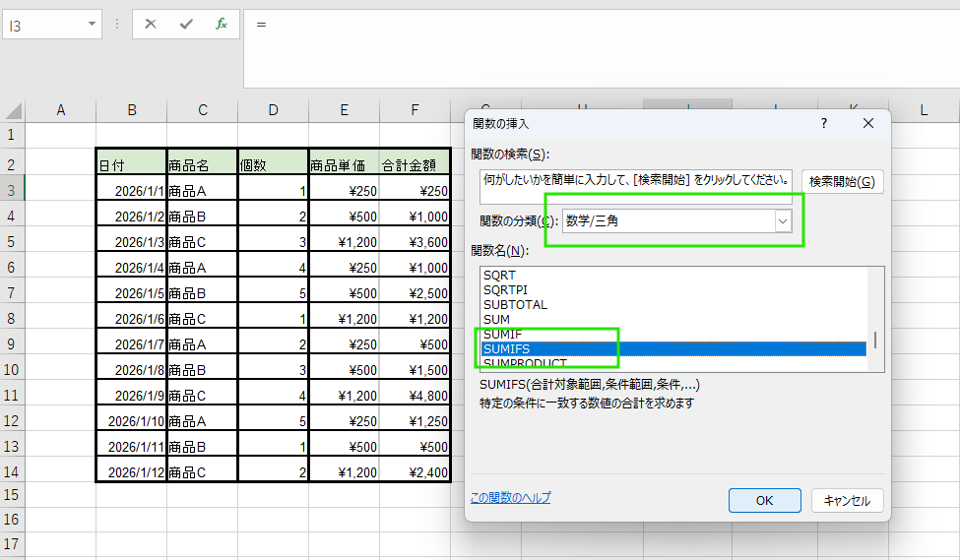Click the 合計金額 header cell
960x560 pixels.
click(x=415, y=165)
